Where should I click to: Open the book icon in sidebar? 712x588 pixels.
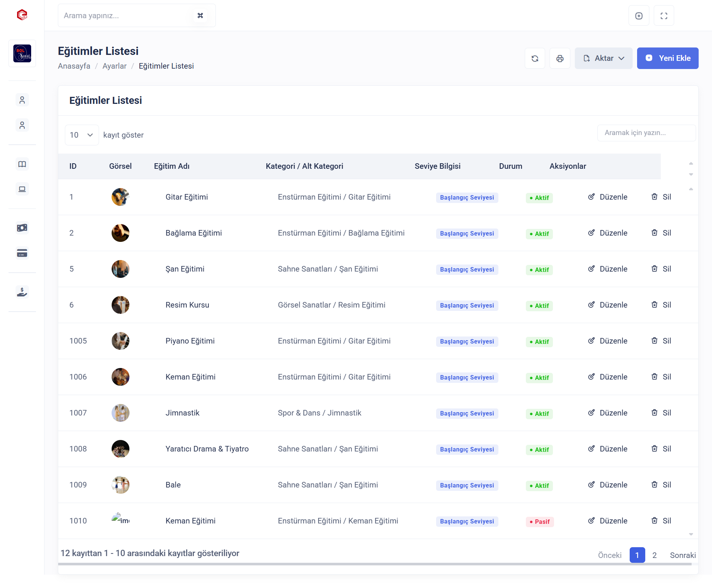tap(22, 164)
